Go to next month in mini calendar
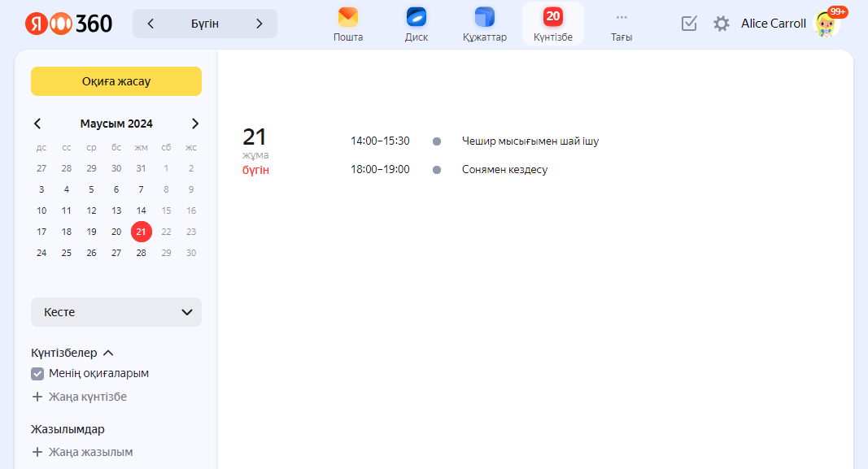The height and width of the screenshot is (469, 868). pos(194,124)
